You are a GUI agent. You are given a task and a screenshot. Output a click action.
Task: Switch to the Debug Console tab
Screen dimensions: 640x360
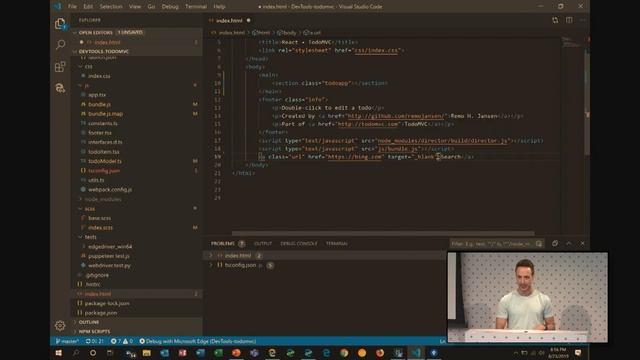299,244
